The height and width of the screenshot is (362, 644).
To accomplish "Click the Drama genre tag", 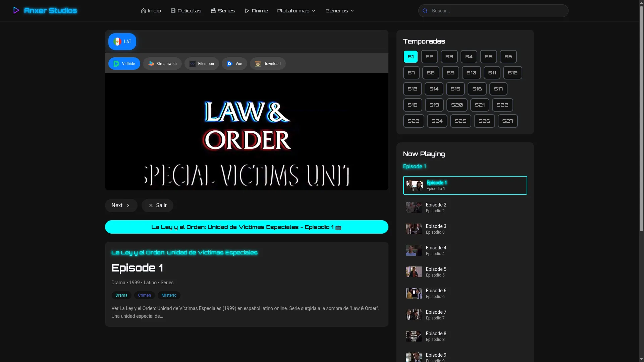I will [121, 295].
